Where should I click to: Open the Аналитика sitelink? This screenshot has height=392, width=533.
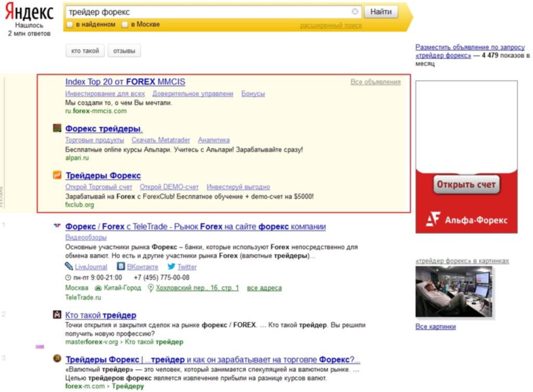pos(214,140)
